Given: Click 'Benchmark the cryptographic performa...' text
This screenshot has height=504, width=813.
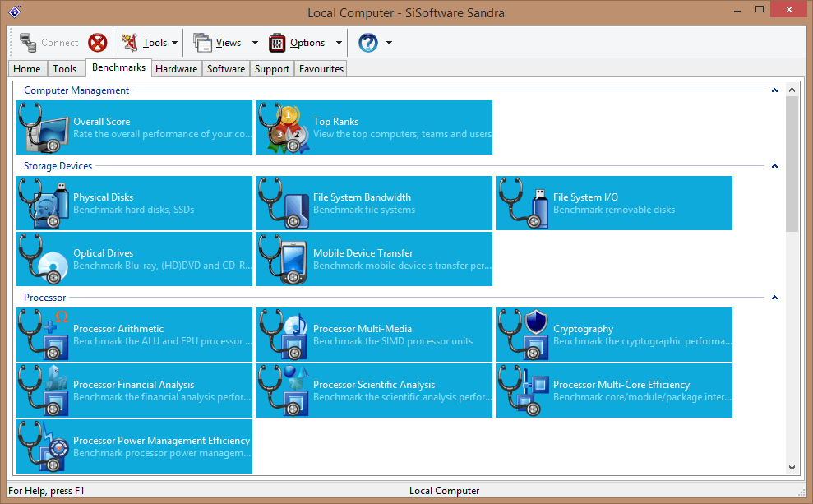Looking at the screenshot, I should pyautogui.click(x=642, y=342).
